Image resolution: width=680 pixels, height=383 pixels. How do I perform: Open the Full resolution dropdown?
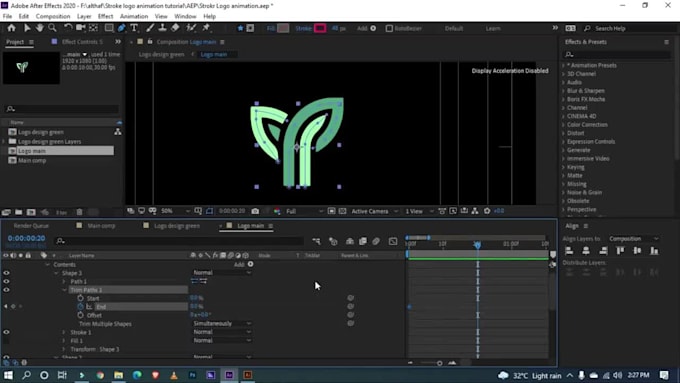[x=304, y=211]
